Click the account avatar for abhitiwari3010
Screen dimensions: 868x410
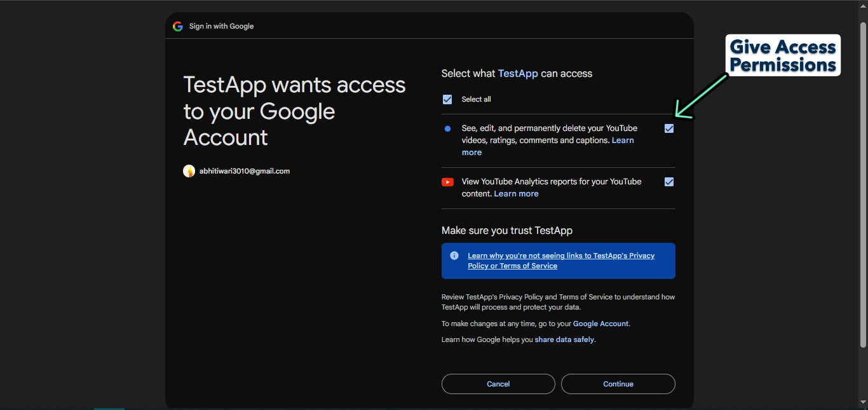coord(189,171)
